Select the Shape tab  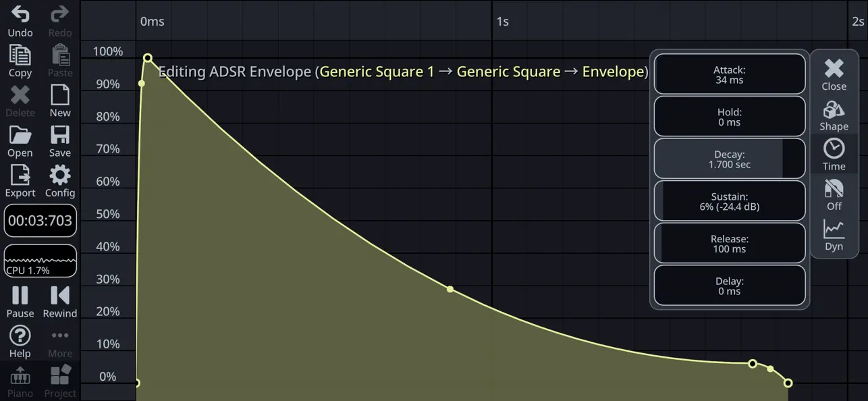click(x=834, y=115)
